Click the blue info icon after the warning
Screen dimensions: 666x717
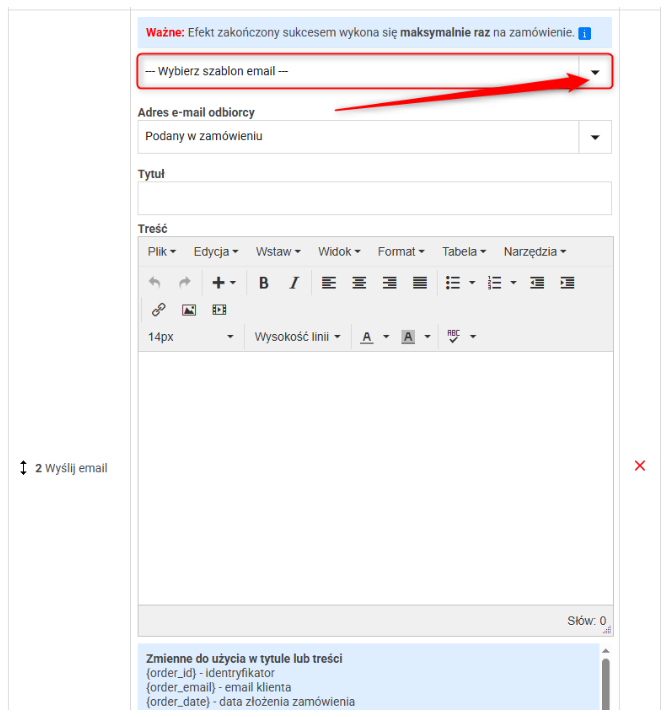click(584, 33)
